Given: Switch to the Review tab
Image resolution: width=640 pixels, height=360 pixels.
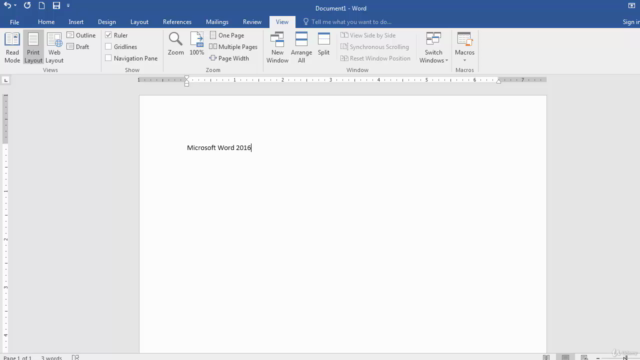Looking at the screenshot, I should coord(252,22).
